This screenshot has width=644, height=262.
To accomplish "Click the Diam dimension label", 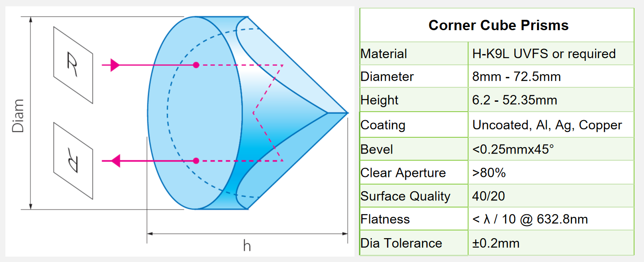I will point(18,115).
